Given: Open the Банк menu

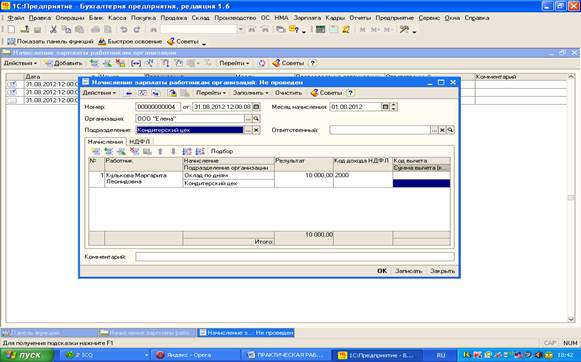Looking at the screenshot, I should tap(96, 18).
